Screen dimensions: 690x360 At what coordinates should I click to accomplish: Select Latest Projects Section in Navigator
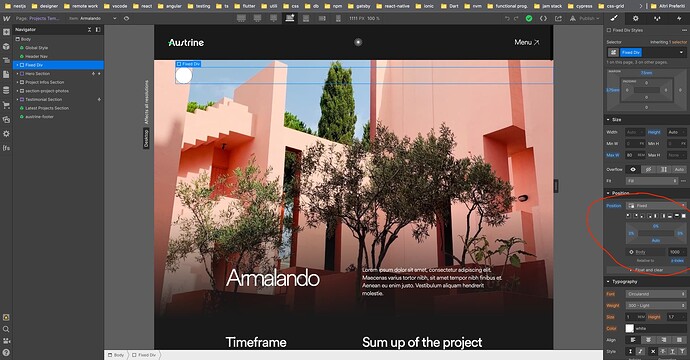coord(47,108)
